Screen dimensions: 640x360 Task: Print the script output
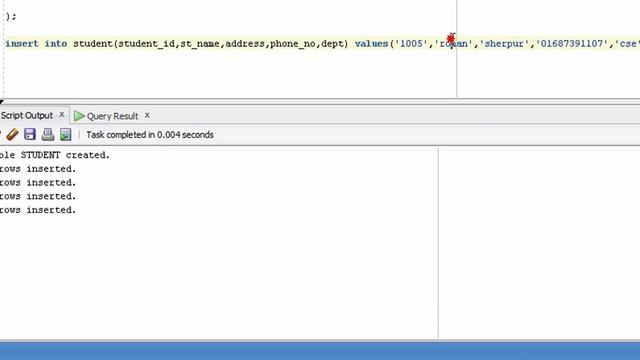point(48,134)
